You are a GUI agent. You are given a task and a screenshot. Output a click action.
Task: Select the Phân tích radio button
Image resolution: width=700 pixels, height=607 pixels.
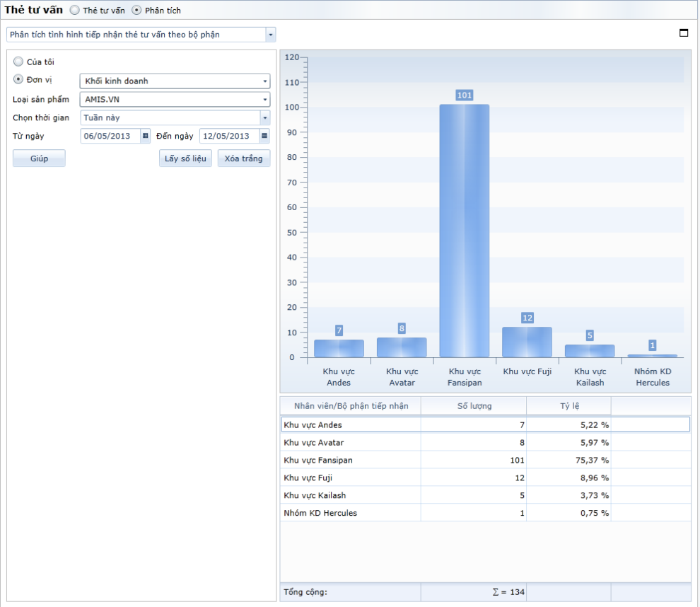[136, 11]
